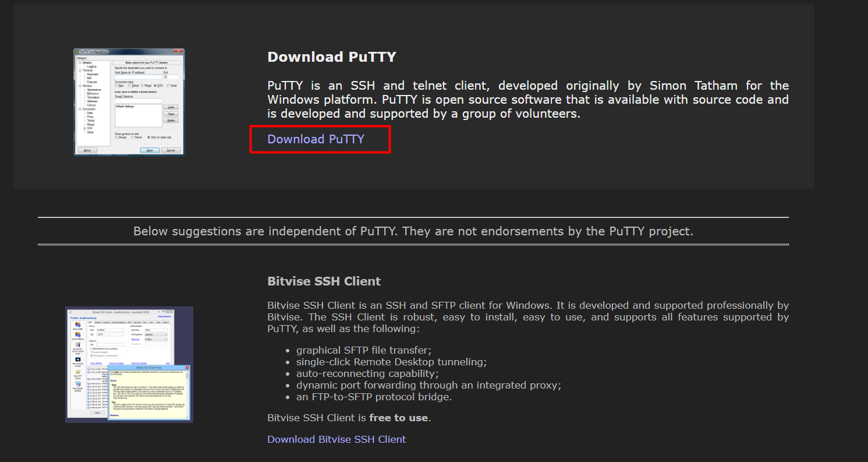Click the Save profile as icon in Bitvise image
This screenshot has height=462, width=868.
coord(77,334)
